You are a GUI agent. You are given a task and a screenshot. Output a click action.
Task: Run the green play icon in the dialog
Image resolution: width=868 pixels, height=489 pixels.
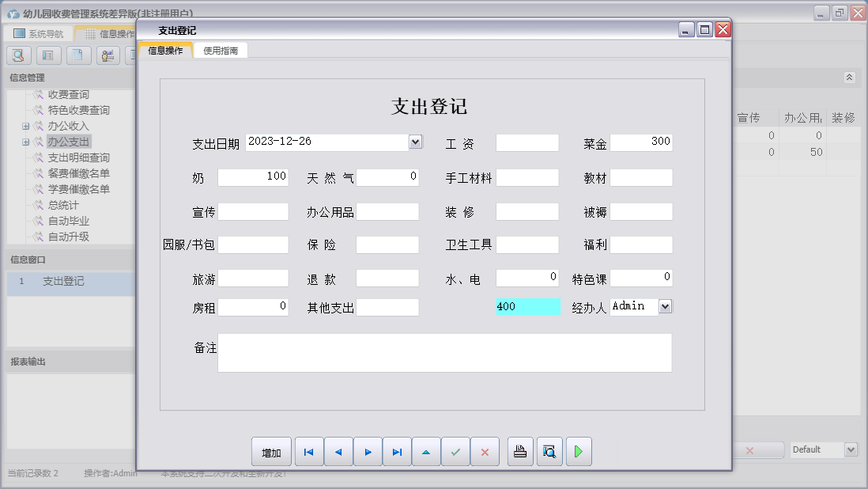(x=578, y=451)
